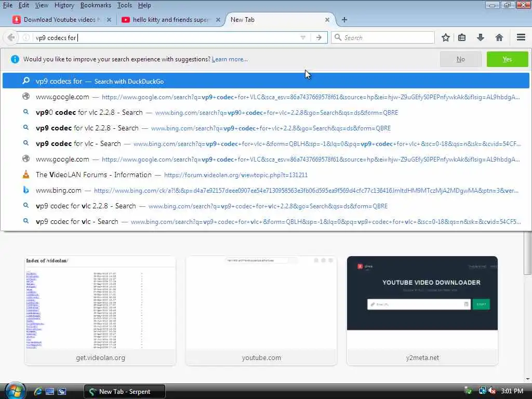Open a new tab with plus button

(x=344, y=20)
